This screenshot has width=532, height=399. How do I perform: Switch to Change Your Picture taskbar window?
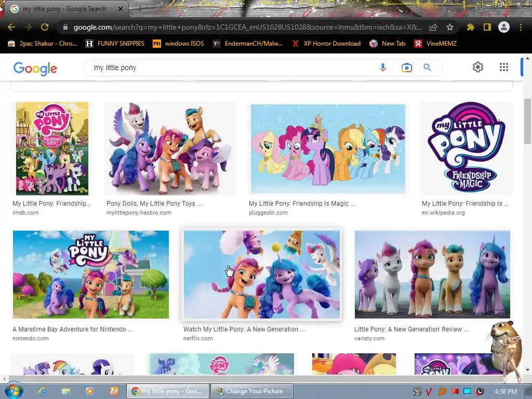[x=252, y=391]
